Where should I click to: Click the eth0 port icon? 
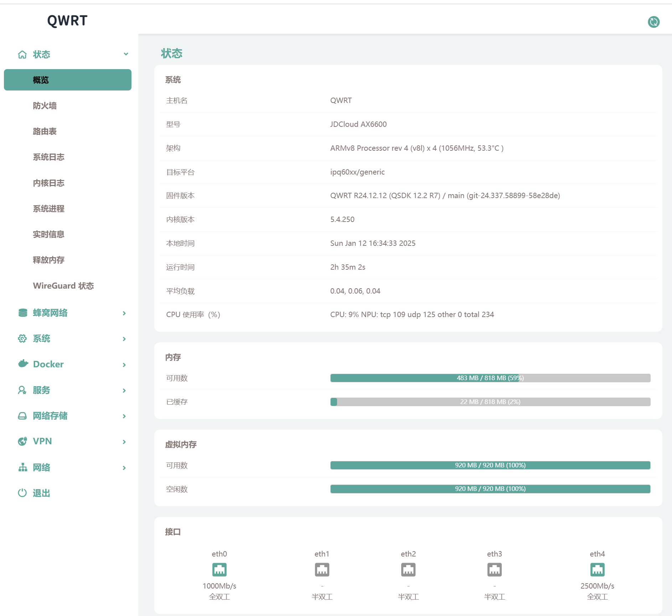[219, 569]
